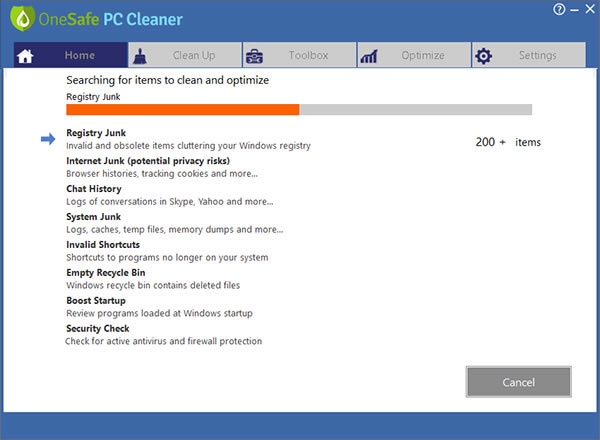The width and height of the screenshot is (600, 440).
Task: Select the Boost Startup heading
Action: [x=96, y=300]
